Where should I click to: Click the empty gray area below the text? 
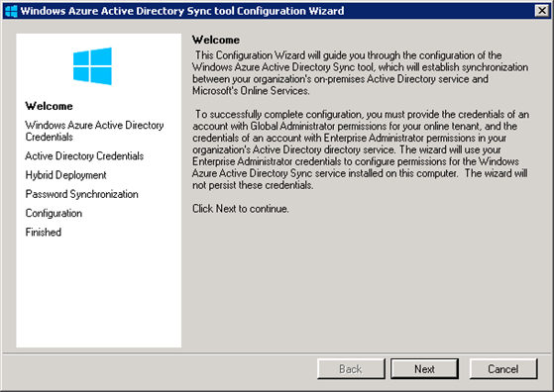click(x=364, y=282)
